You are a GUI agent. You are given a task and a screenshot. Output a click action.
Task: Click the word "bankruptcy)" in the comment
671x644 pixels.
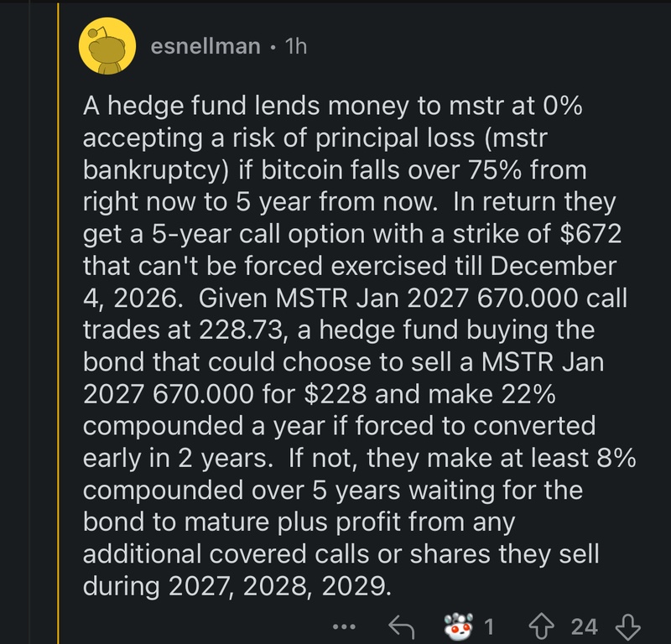click(x=157, y=170)
